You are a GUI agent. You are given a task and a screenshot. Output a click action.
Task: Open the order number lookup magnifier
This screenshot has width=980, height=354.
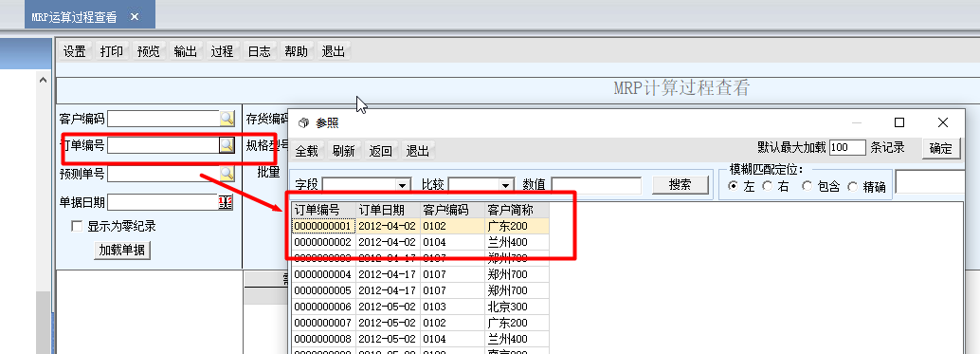227,145
